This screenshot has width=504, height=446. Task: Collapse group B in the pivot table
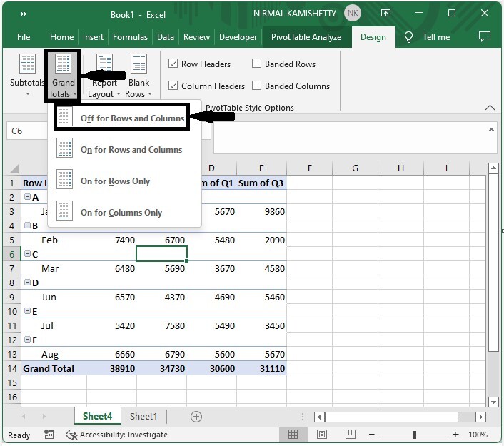(28, 225)
